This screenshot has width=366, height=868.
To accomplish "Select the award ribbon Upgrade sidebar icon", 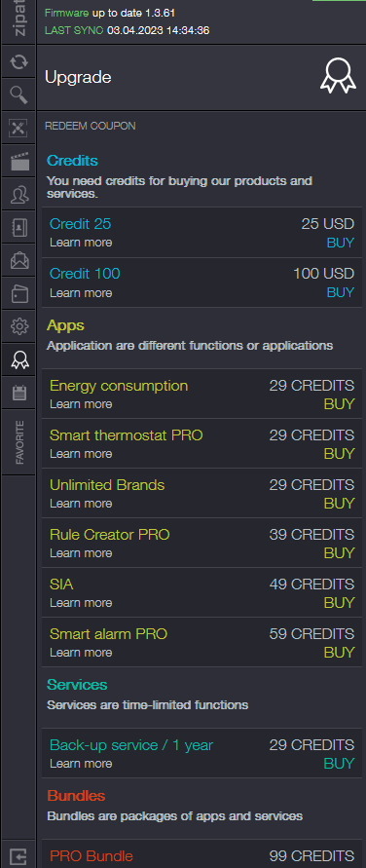I will (18, 360).
